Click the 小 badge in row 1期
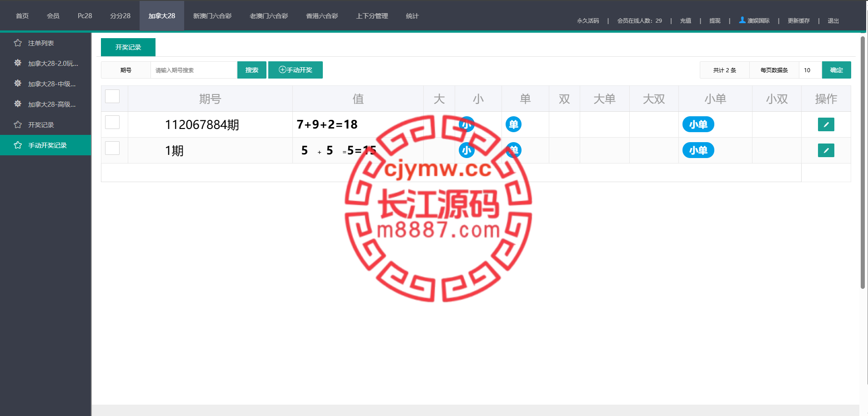The image size is (868, 416). 467,150
